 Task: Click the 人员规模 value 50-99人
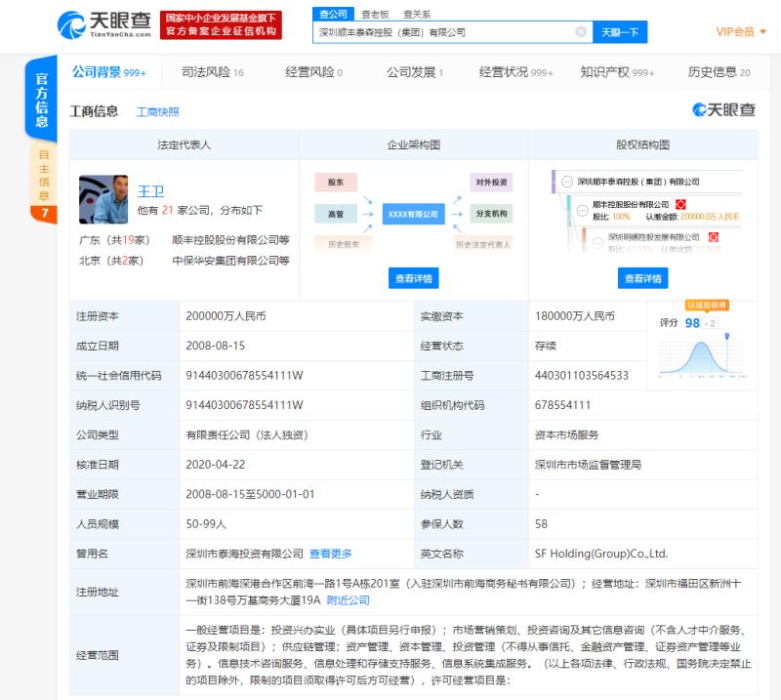coord(206,523)
